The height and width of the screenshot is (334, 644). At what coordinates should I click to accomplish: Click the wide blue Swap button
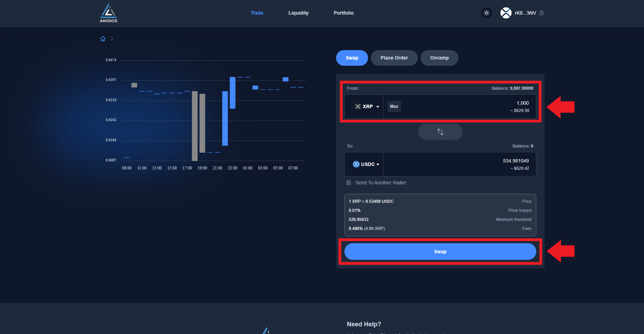point(440,252)
